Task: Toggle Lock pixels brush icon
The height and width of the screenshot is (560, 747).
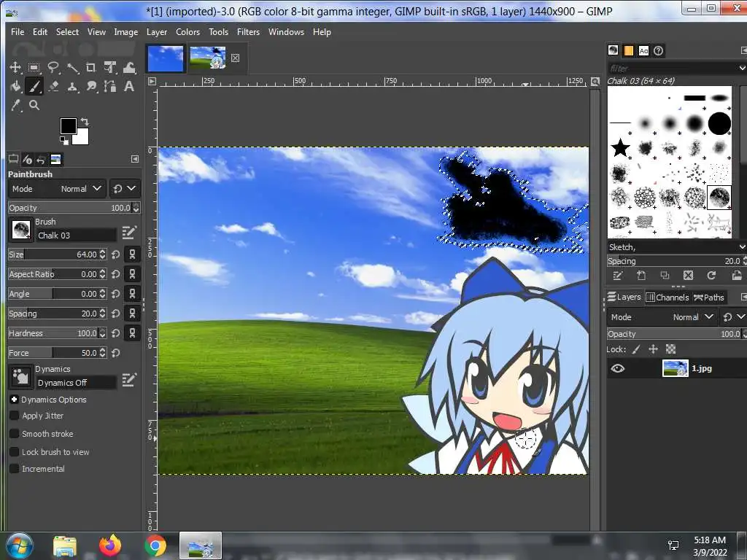Action: click(x=636, y=349)
